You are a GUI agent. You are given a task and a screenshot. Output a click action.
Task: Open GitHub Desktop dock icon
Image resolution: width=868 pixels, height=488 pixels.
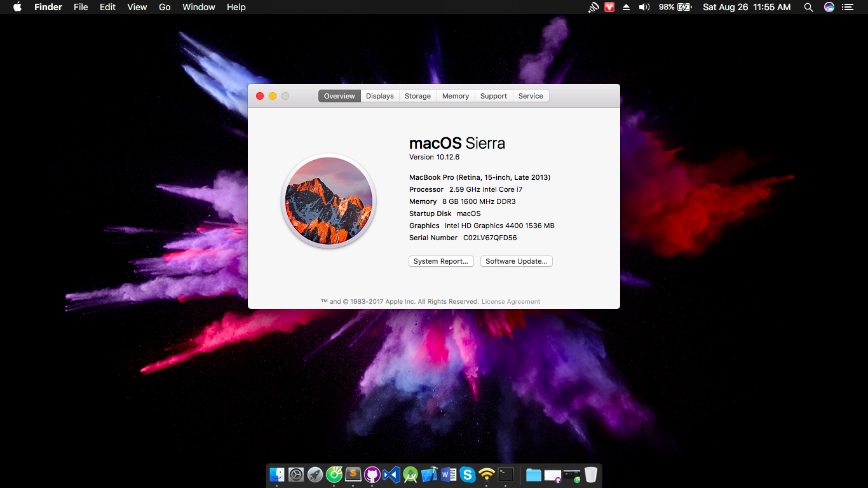(372, 475)
